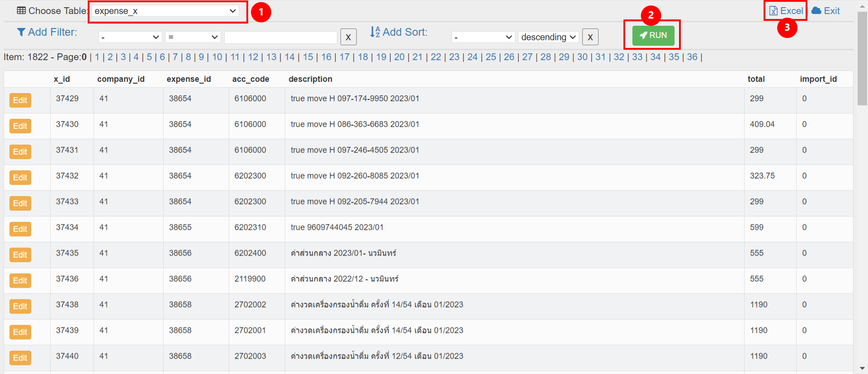Expand the filter field column dropdown
The width and height of the screenshot is (868, 374).
(x=130, y=37)
